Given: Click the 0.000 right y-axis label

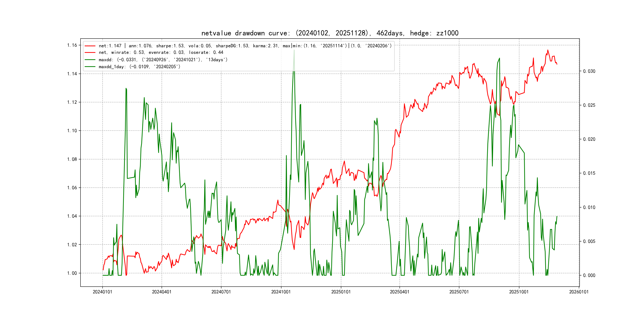Looking at the screenshot, I should (589, 275).
